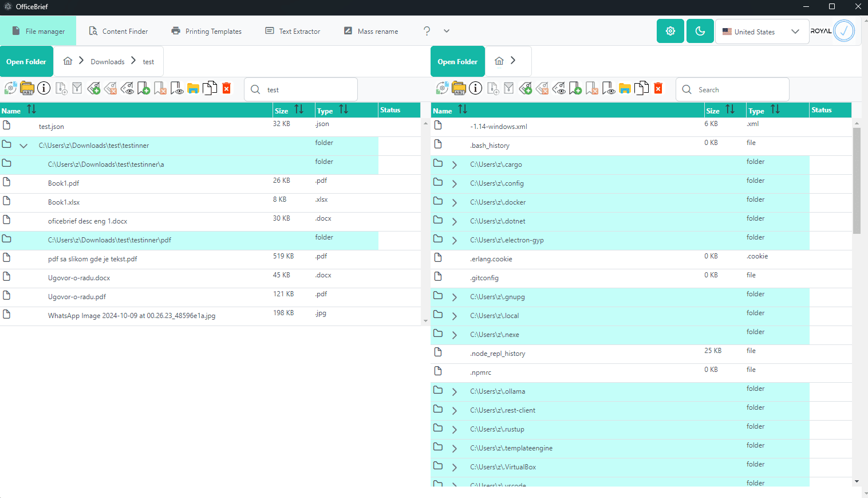Screen dimensions: 868x498
Task: Click the add tag icon in right pane toolbar
Action: [526, 88]
